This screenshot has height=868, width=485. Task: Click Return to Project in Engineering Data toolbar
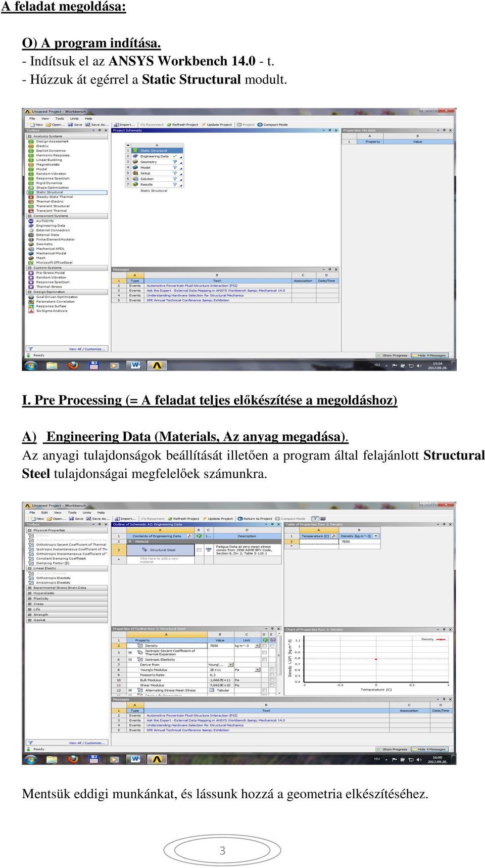255,518
